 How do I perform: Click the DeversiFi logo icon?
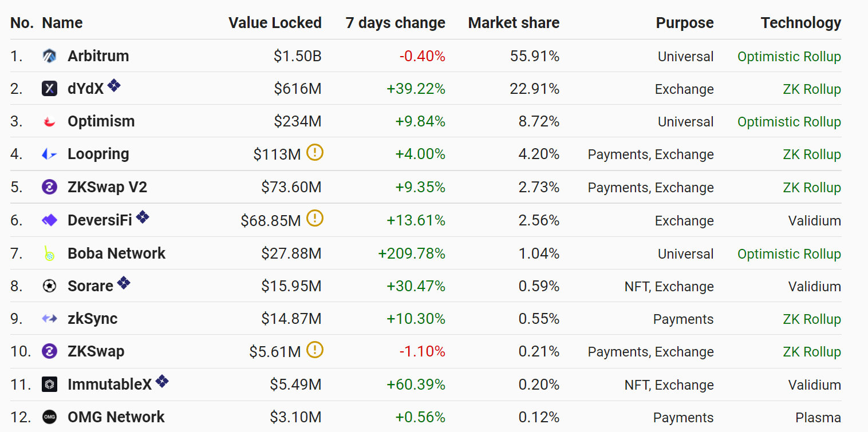coord(50,220)
